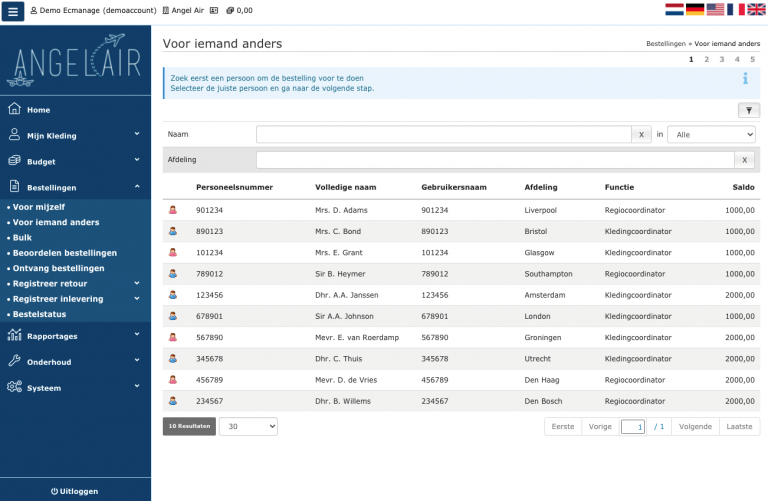Open Bestelstatus menu item

[40, 314]
